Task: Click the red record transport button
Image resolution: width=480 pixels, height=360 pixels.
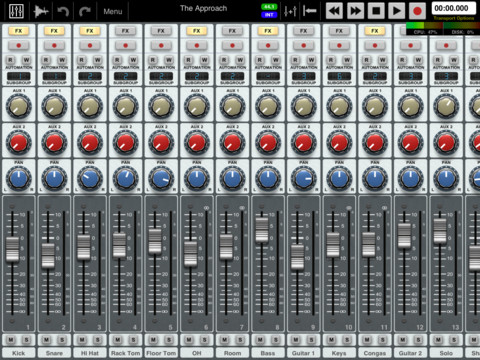Action: 417,11
